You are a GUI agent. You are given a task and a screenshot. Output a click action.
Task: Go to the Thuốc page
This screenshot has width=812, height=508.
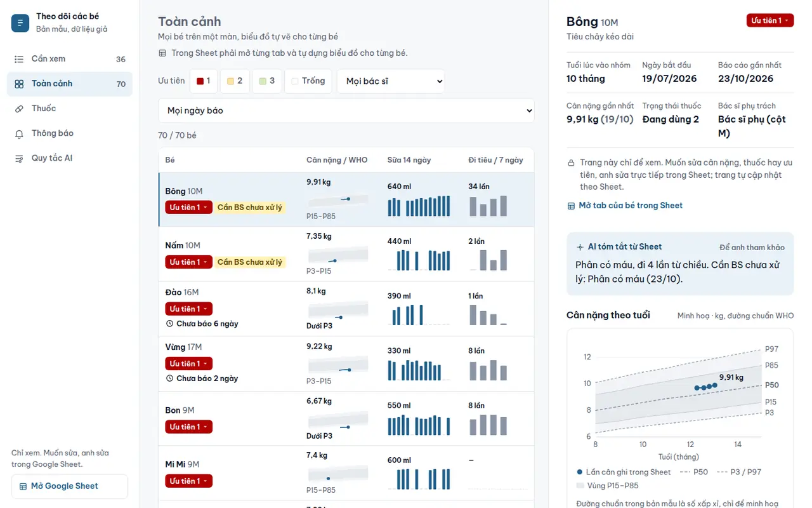(70, 109)
